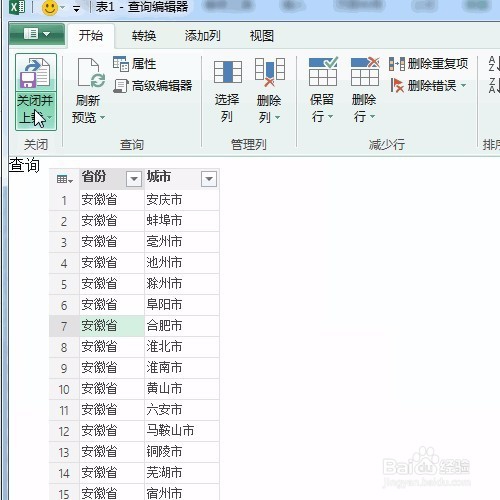500x500 pixels.
Task: Click the smiley feedback icon in title bar
Action: click(50, 7)
